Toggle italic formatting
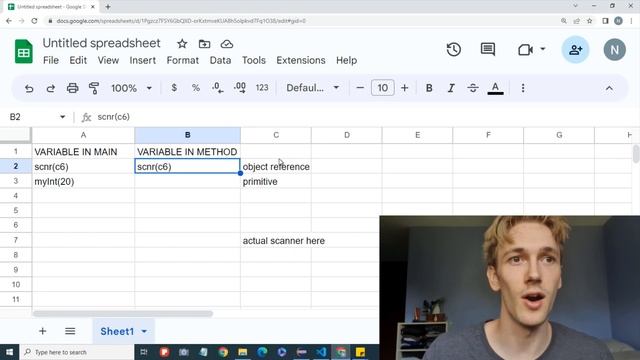This screenshot has width=640, height=360. [451, 88]
